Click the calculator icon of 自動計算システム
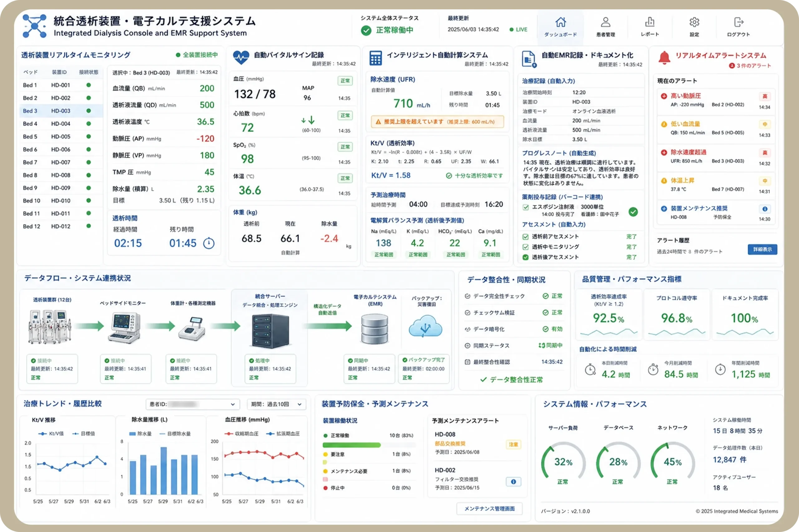The image size is (799, 532). [x=375, y=58]
